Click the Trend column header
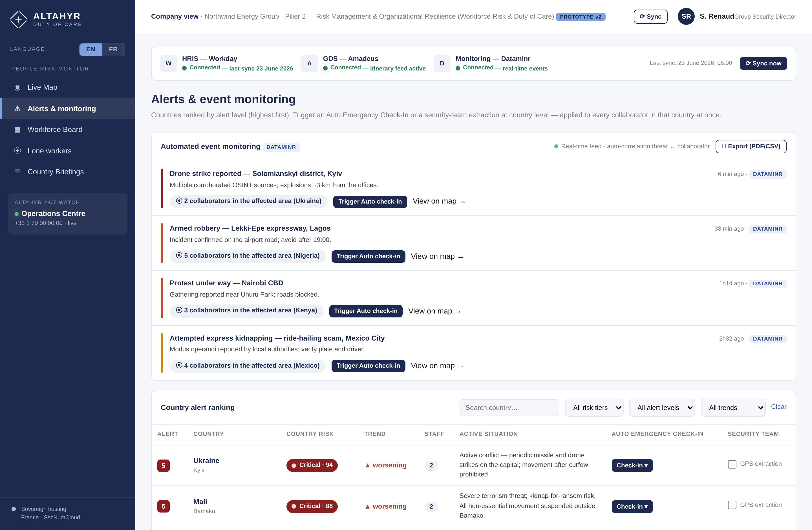812x530 pixels. coord(375,434)
